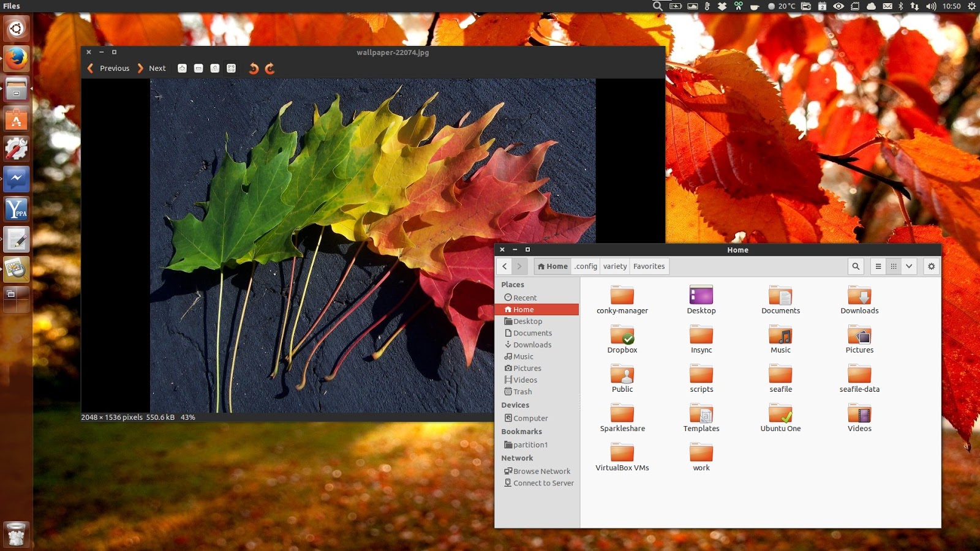Select zoom out tool in image viewer

(x=198, y=68)
